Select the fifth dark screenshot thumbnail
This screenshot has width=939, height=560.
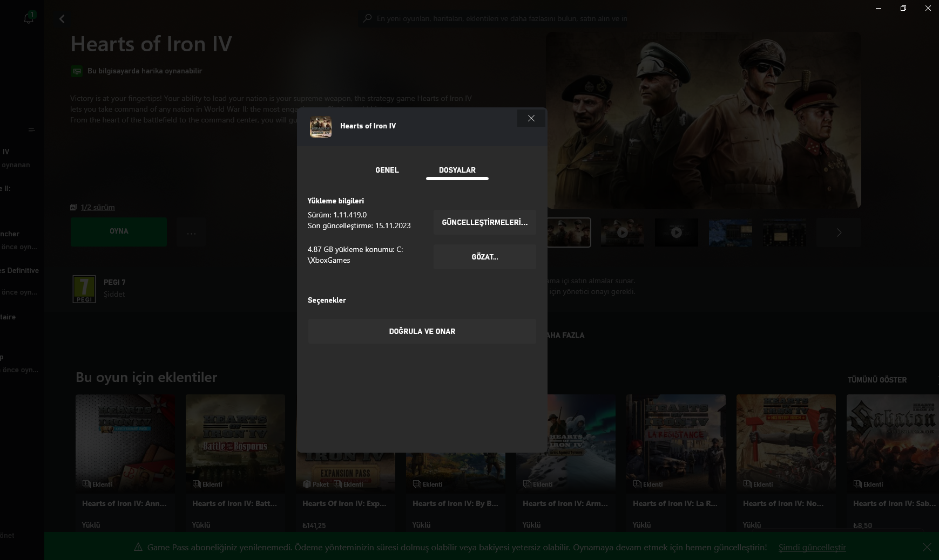[785, 233]
